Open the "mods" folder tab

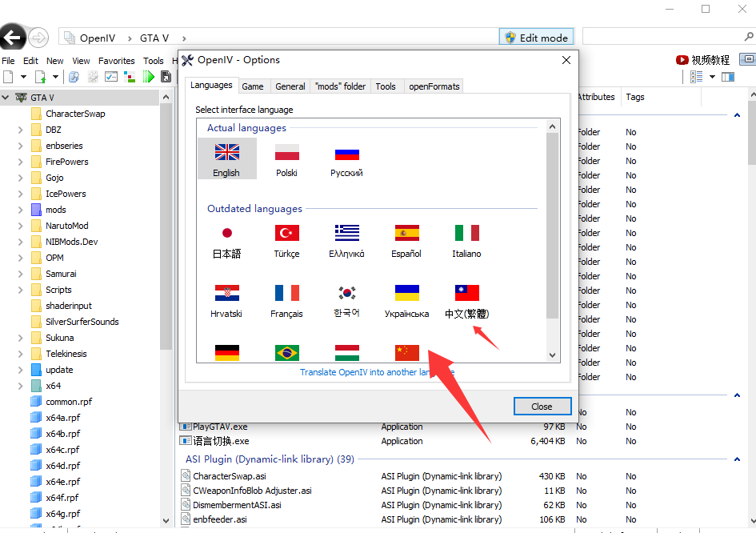(x=340, y=86)
